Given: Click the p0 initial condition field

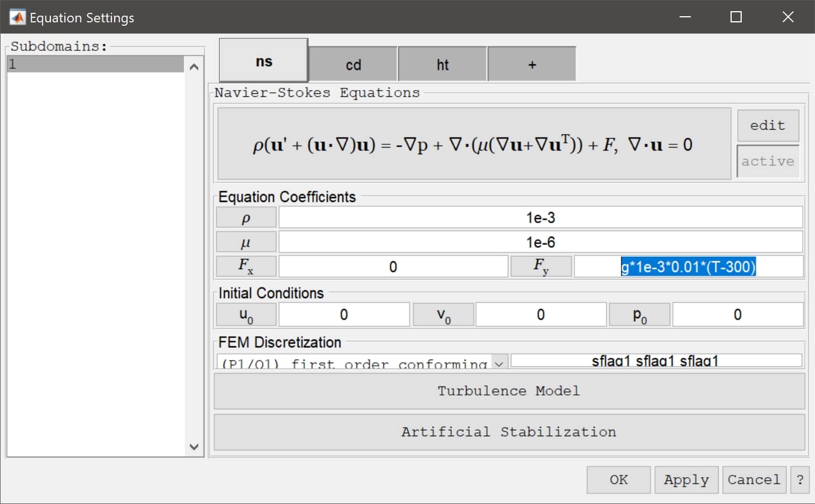Looking at the screenshot, I should coord(738,315).
